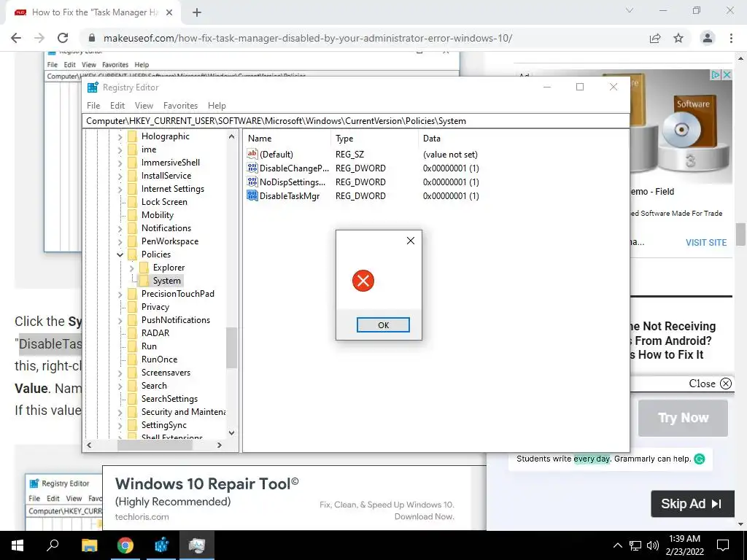Expand the Internet Settings node
The height and width of the screenshot is (560, 747).
point(120,189)
